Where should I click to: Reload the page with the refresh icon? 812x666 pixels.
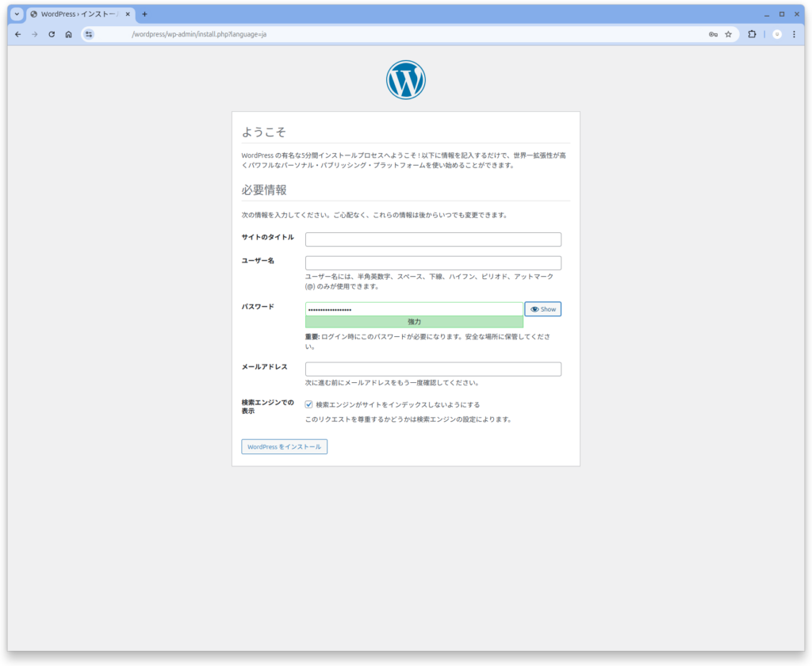pos(52,34)
